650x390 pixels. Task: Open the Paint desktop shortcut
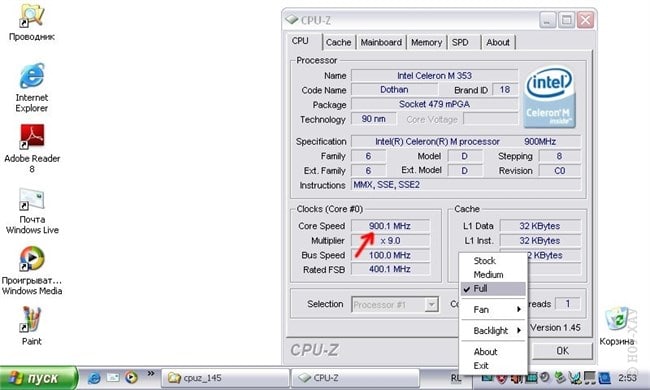point(32,326)
